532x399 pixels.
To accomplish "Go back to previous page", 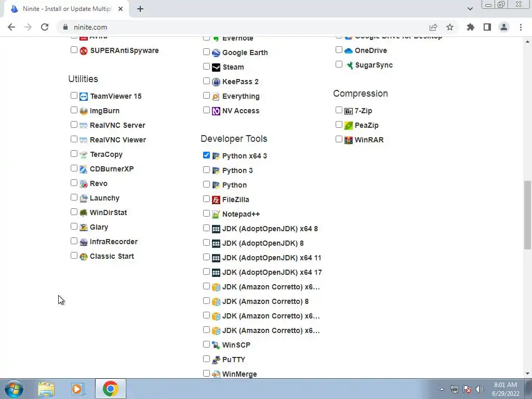I will pos(11,27).
